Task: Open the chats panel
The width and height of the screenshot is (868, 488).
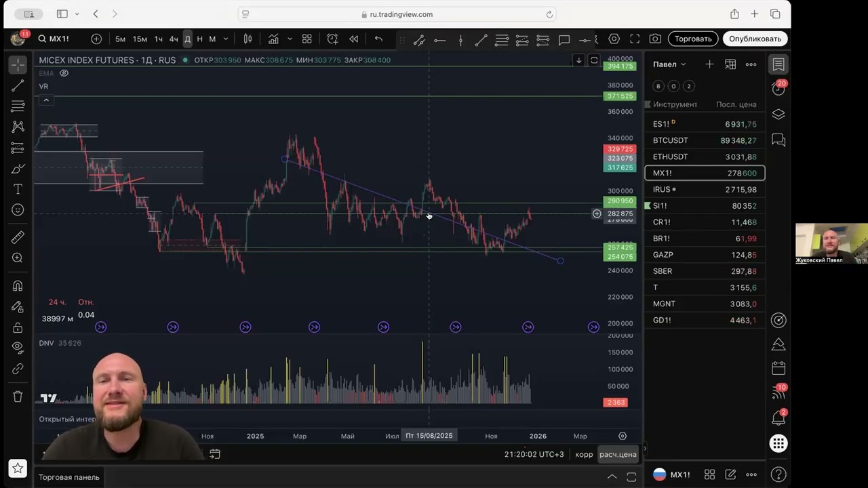Action: coord(778,140)
